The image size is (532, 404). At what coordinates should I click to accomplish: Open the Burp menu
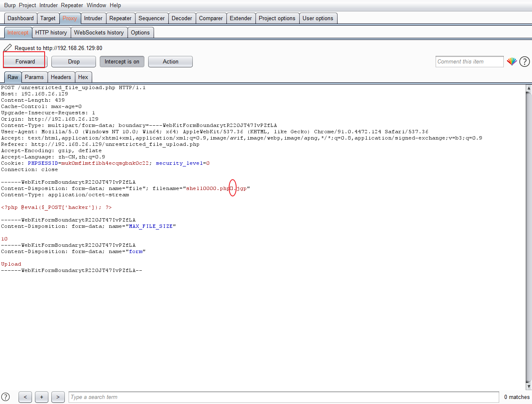[10, 5]
